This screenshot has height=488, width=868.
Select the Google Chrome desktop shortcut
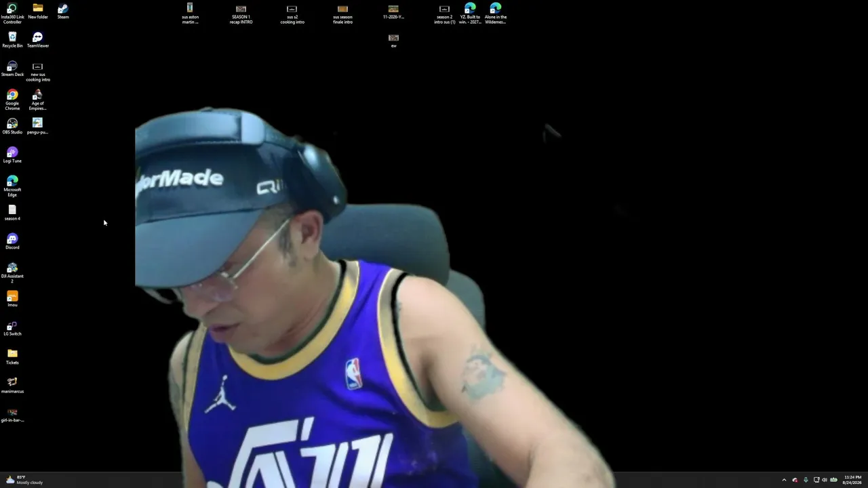12,100
